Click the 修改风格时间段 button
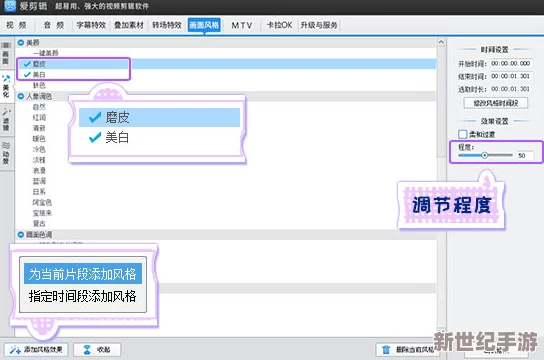544x360 pixels. [x=495, y=103]
